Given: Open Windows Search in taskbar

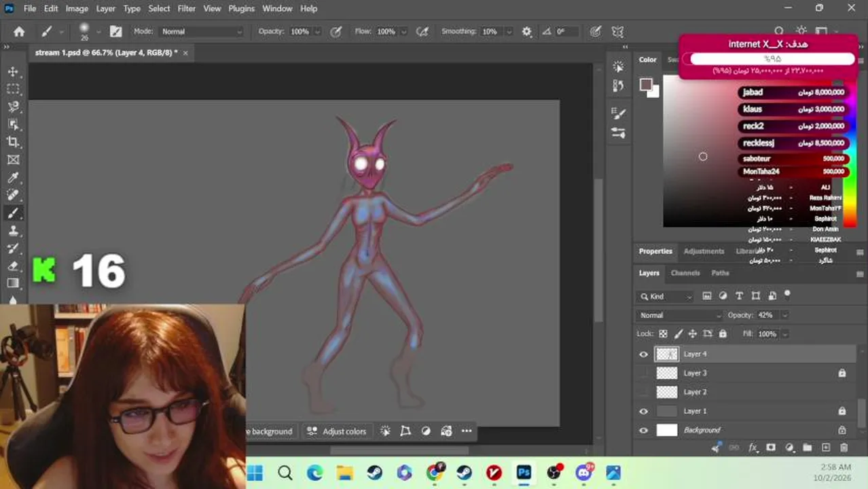Looking at the screenshot, I should pyautogui.click(x=285, y=473).
